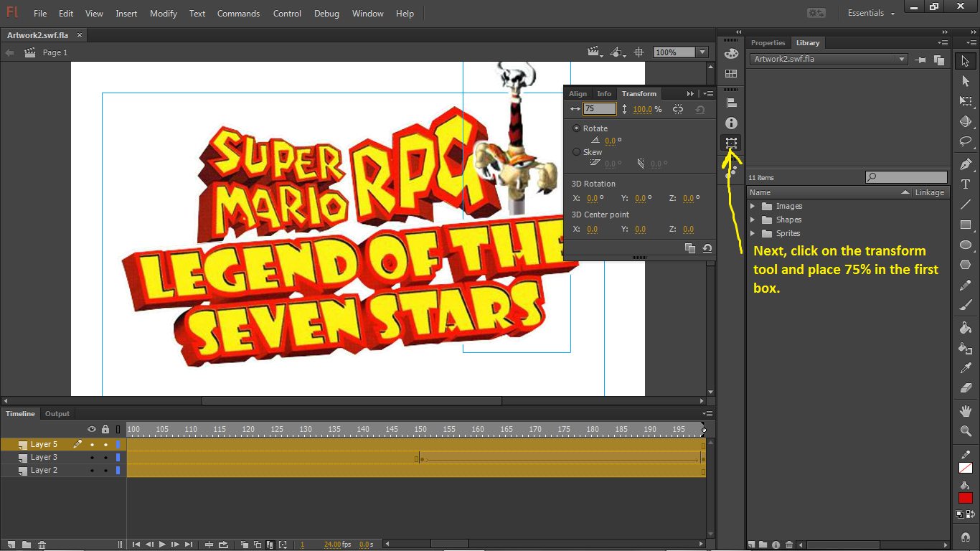
Task: Open the Modify menu
Action: (x=163, y=14)
